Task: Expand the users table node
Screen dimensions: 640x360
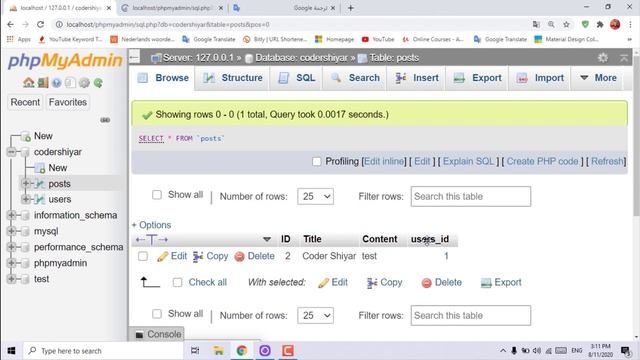Action: (26, 199)
